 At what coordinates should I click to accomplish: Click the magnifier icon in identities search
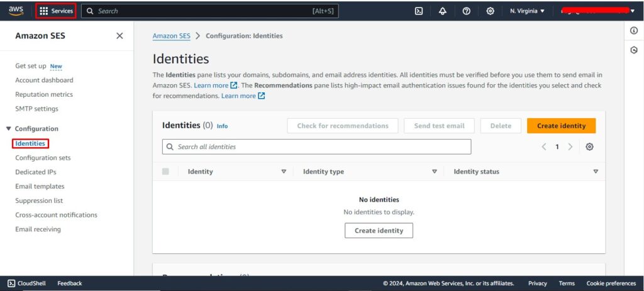(170, 146)
